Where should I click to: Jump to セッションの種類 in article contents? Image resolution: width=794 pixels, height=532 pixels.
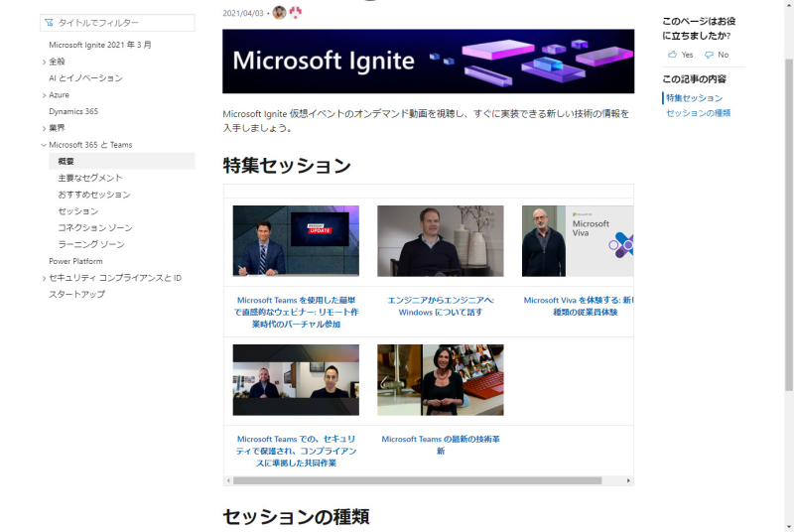coord(698,113)
